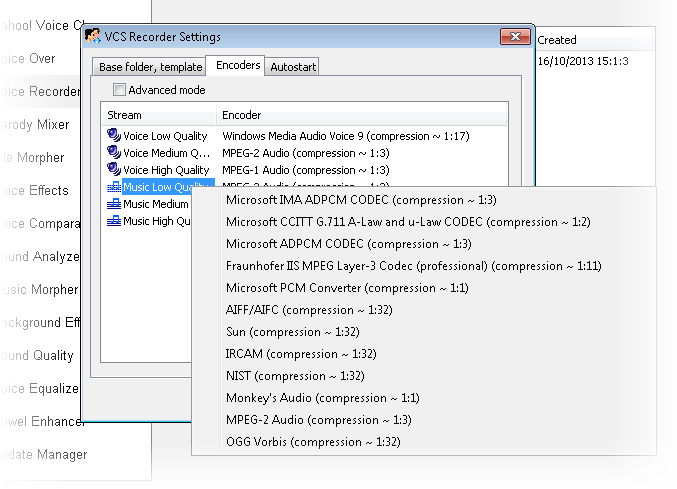The width and height of the screenshot is (677, 489).
Task: Open Vowel Enhancer in the background sidebar
Action: tap(41, 421)
